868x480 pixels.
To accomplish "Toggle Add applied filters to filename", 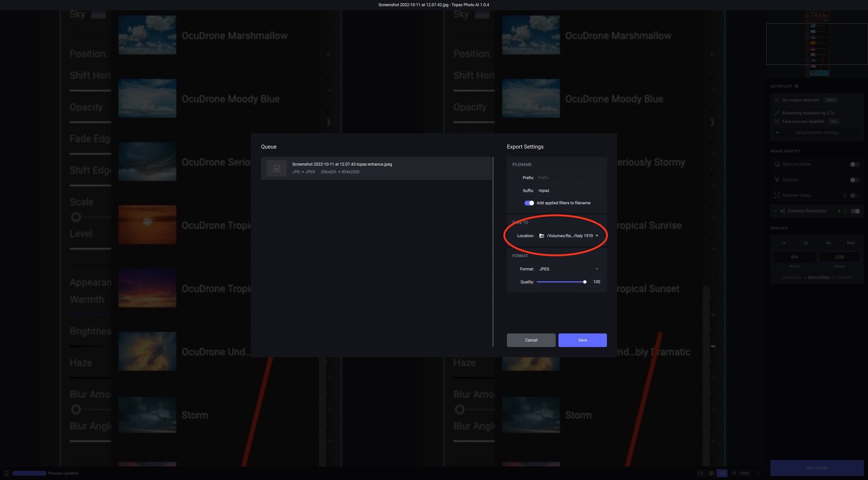I will click(x=529, y=203).
